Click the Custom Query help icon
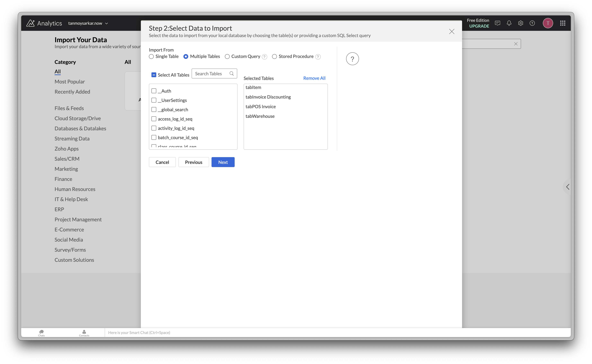 265,57
